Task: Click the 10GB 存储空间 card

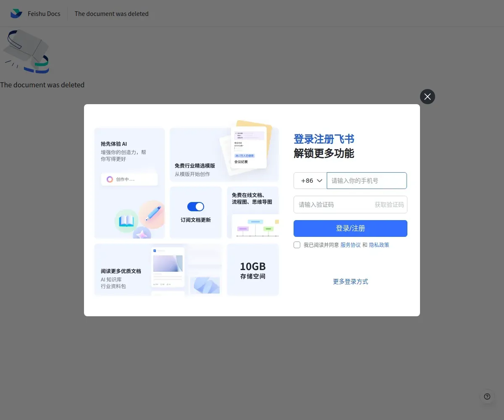Action: (253, 270)
